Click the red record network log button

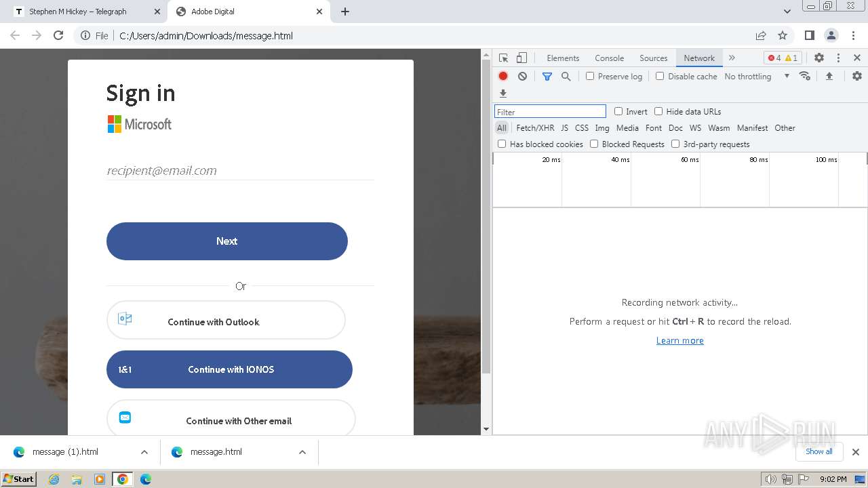(503, 77)
